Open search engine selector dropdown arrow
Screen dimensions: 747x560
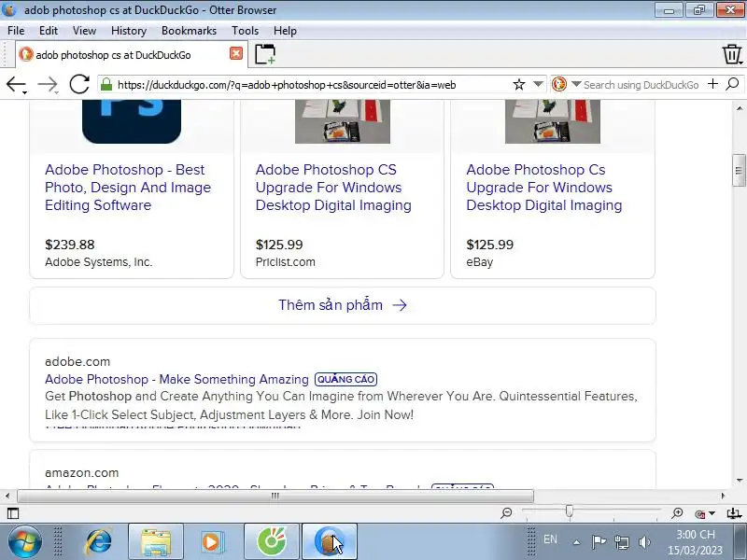click(576, 84)
